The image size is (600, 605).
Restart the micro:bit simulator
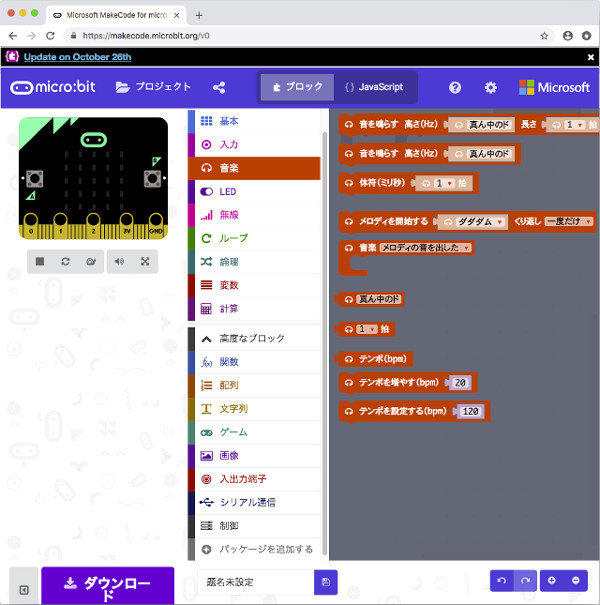point(66,261)
